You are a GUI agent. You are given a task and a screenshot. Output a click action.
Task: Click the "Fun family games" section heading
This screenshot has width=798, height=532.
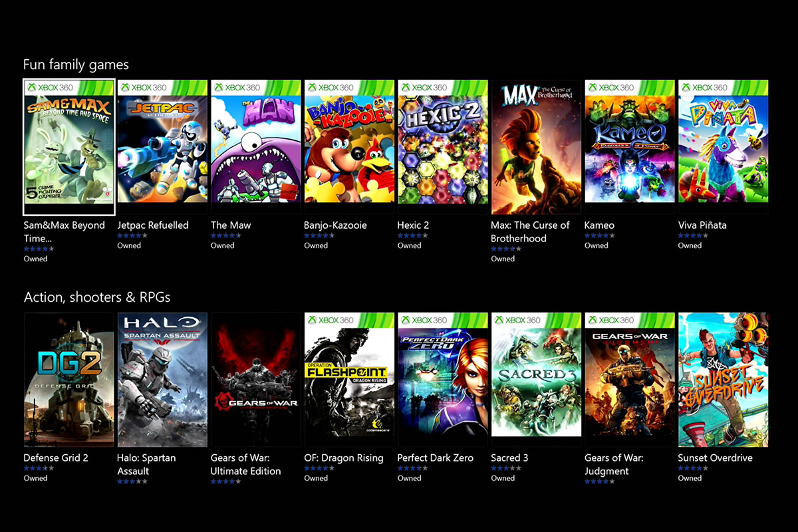[x=76, y=65]
